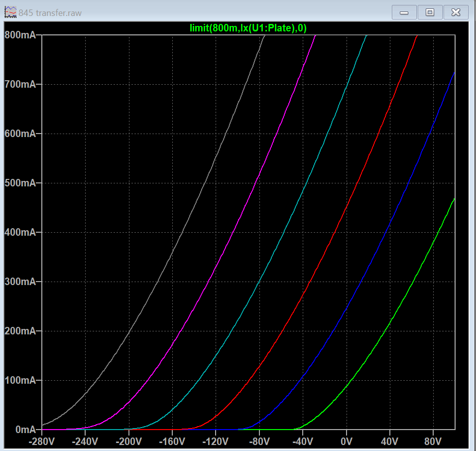Click the 200mA vertical axis label
The image size is (476, 451).
pos(20,331)
